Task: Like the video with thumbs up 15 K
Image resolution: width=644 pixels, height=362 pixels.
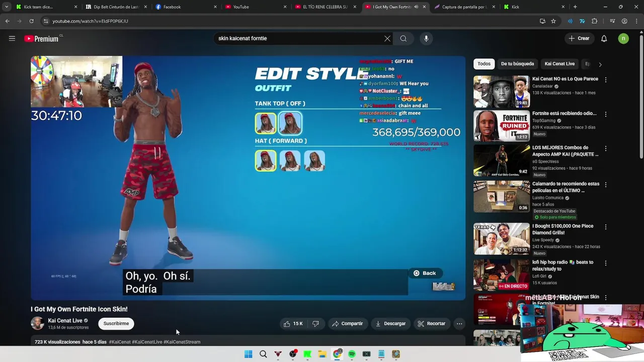Action: click(293, 324)
